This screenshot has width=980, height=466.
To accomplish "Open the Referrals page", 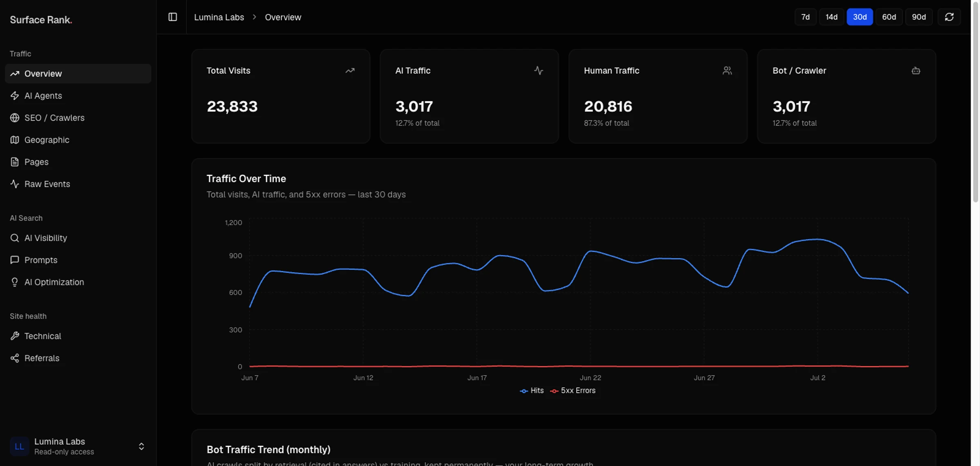I will [x=78, y=358].
